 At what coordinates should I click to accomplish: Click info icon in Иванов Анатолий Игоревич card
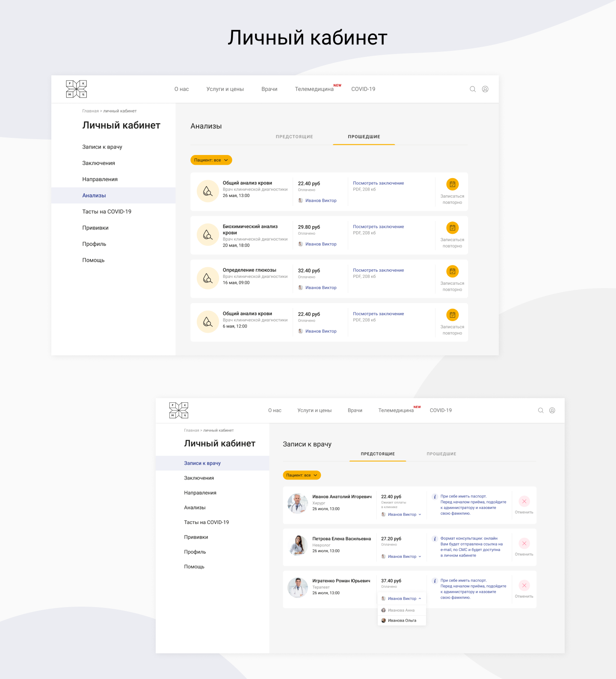pos(435,497)
